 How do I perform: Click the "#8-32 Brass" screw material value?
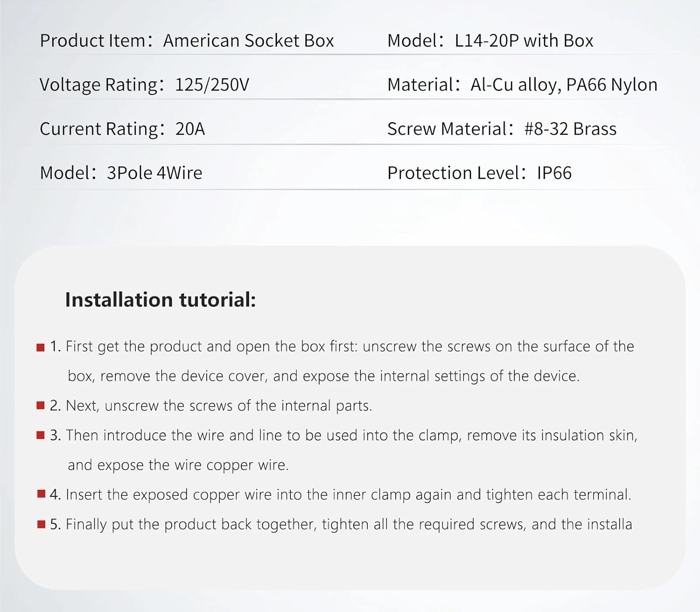point(570,129)
